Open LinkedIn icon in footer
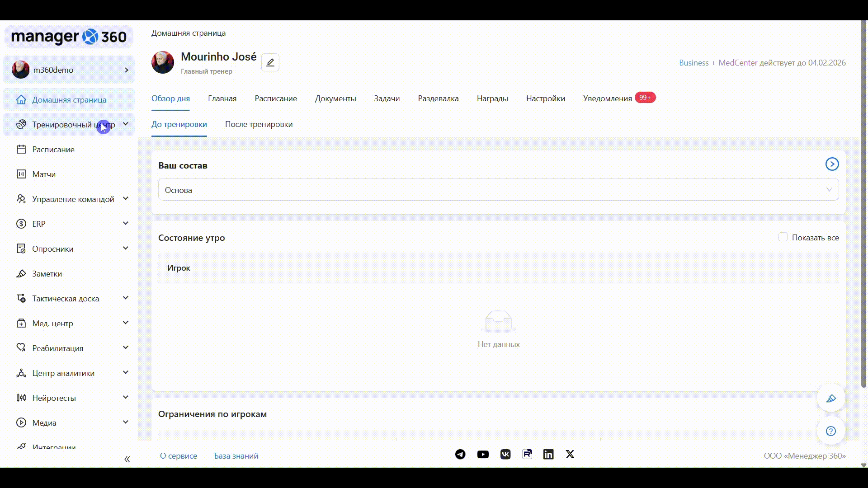 tap(548, 455)
